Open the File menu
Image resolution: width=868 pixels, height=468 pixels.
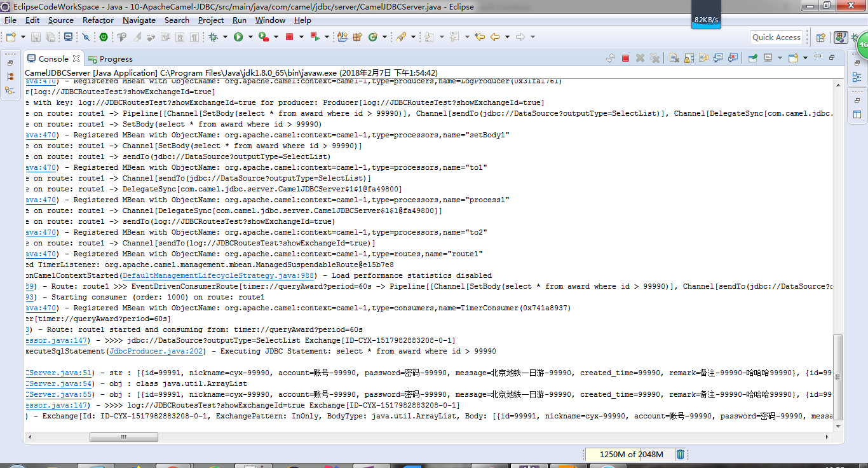pos(11,20)
